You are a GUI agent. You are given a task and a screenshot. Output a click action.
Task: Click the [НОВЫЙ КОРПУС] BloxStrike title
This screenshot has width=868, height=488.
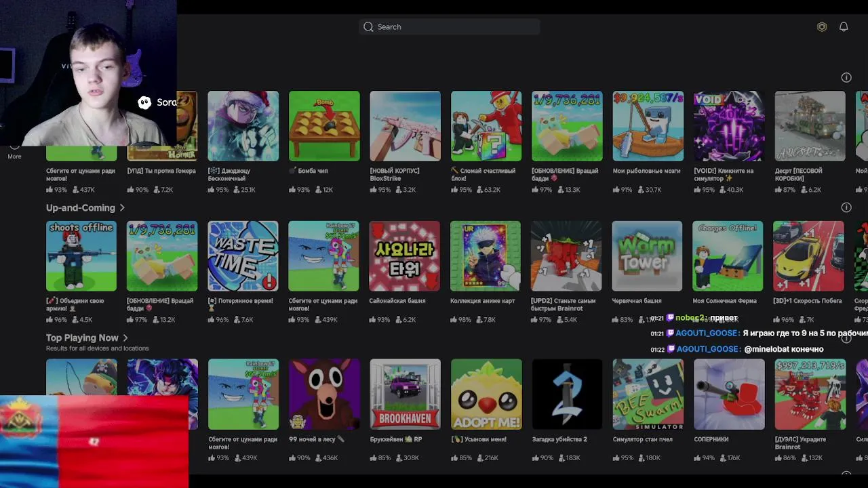pyautogui.click(x=395, y=174)
